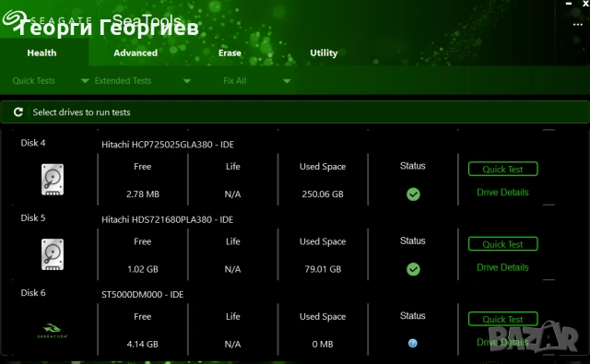Click the Disk 6 label
Screen dimensions: 590x364
[33, 292]
